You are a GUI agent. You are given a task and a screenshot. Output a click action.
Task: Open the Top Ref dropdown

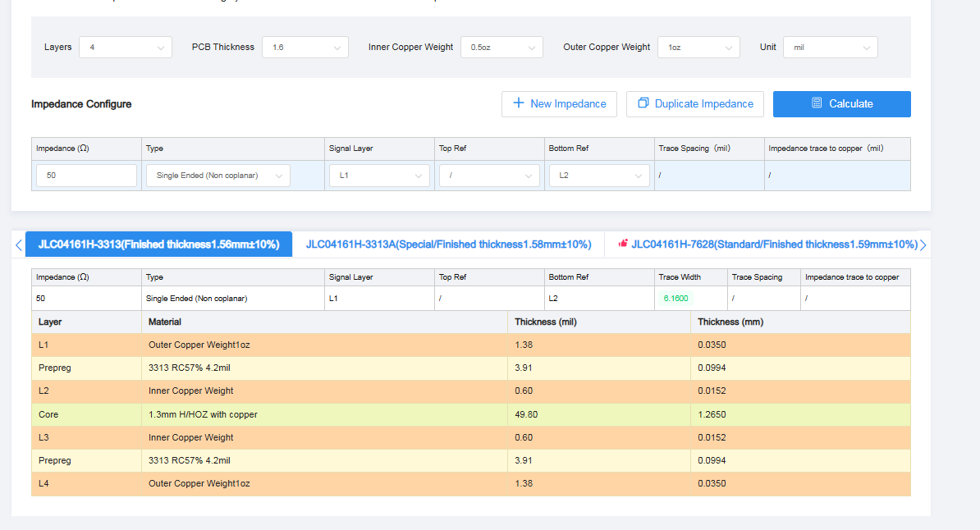489,176
